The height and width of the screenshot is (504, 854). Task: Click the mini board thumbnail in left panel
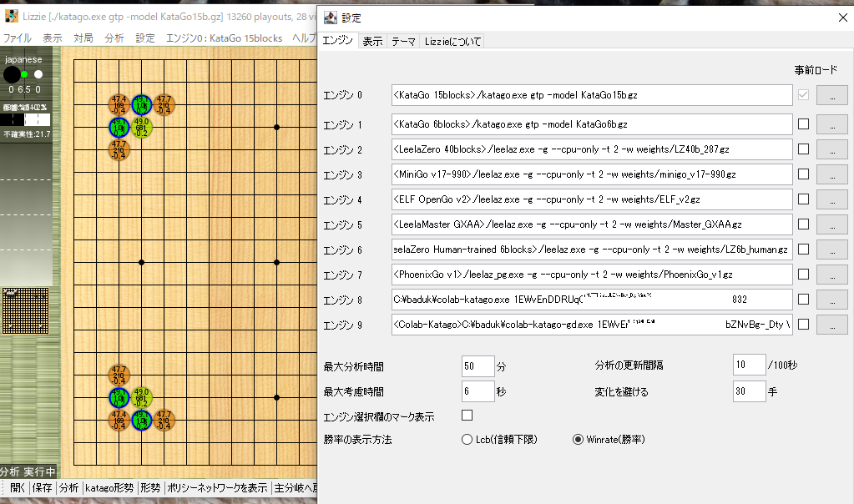[x=26, y=310]
